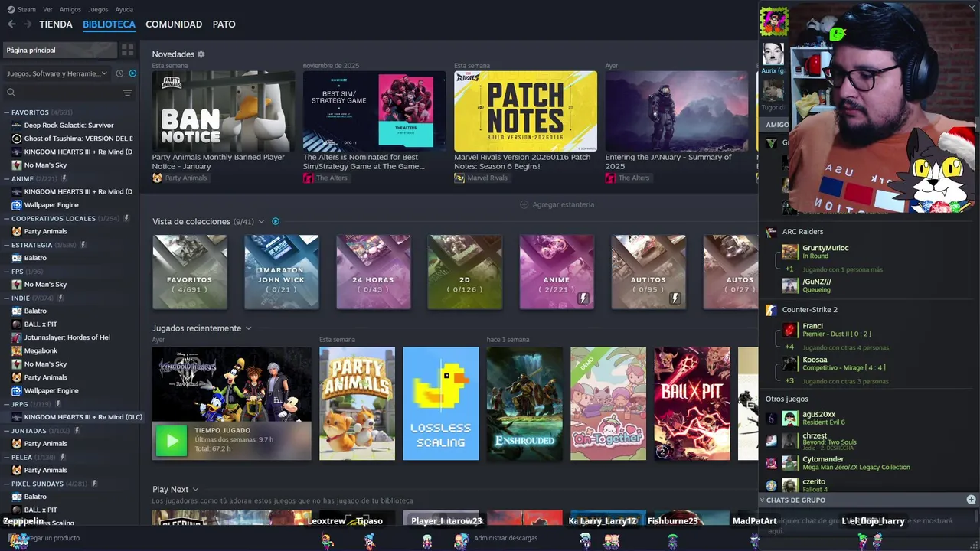
Task: Open Juegos, Software y Herramientas dropdown
Action: [x=57, y=73]
